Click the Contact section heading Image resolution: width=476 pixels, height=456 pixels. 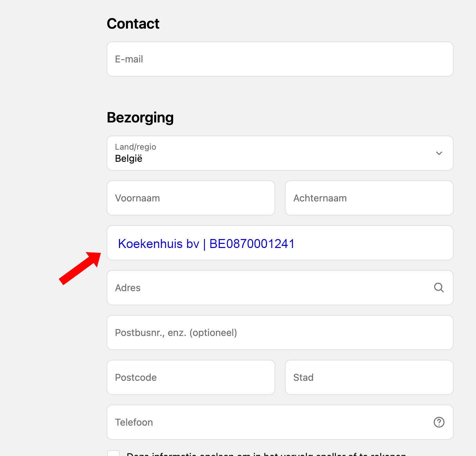point(133,24)
